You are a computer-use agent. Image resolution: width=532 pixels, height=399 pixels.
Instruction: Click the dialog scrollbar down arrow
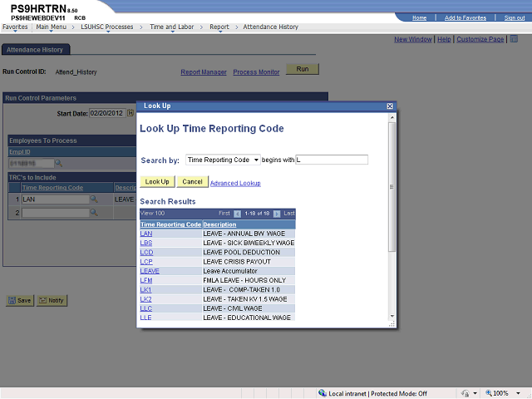coord(392,316)
